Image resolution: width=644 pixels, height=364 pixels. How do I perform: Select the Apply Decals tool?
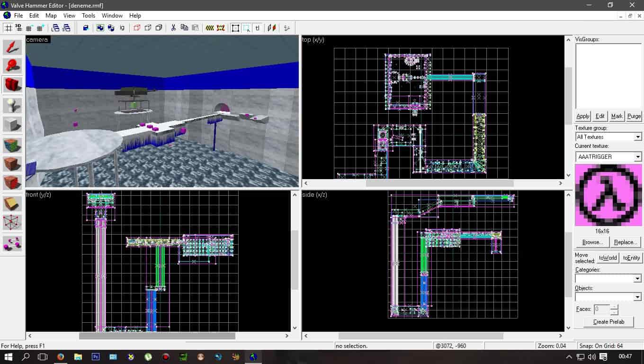(x=12, y=182)
